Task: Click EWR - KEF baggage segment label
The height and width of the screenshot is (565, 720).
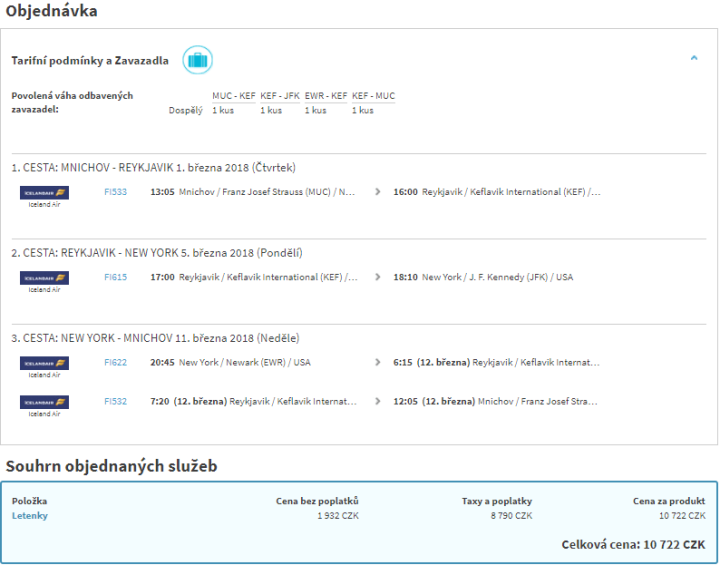Action: 326,96
